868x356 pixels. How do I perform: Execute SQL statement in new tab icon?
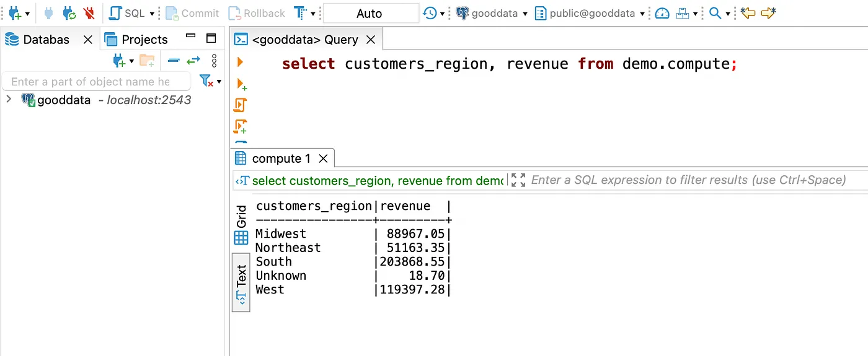[241, 84]
